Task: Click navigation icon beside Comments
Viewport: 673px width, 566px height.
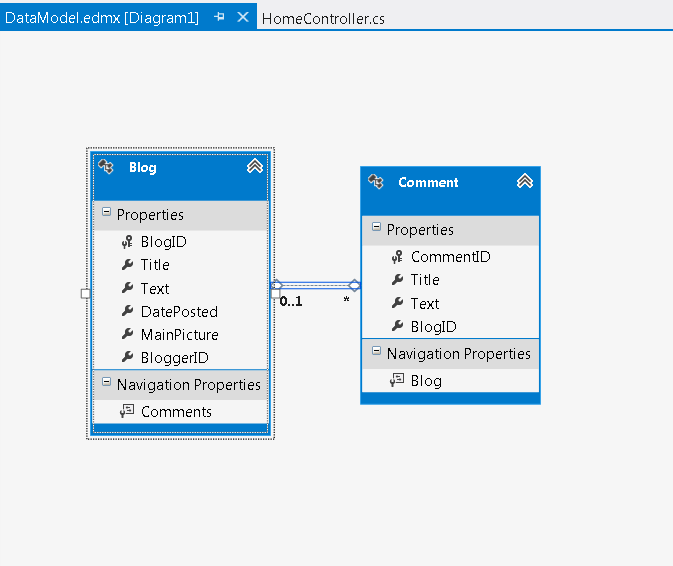Action: [x=127, y=411]
